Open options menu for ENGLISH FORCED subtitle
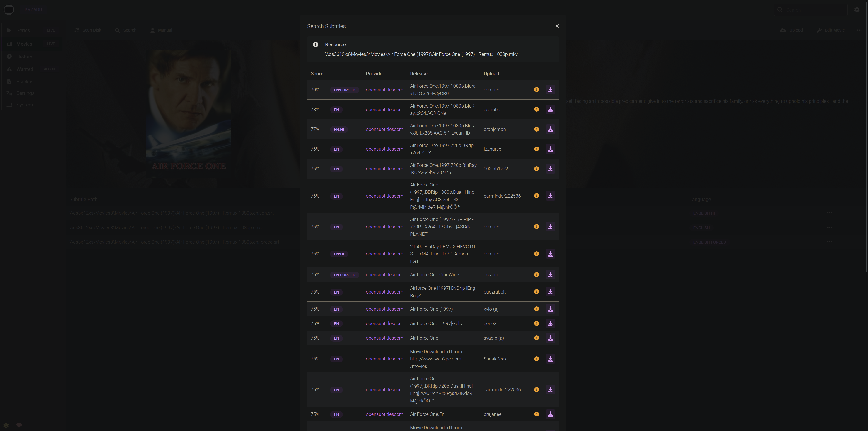The height and width of the screenshot is (431, 868). click(829, 242)
